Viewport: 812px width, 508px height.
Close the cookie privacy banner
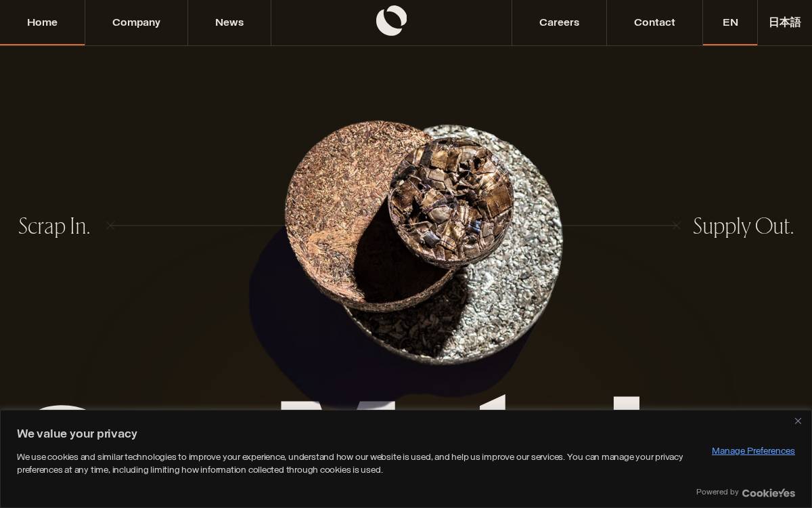[x=798, y=421]
